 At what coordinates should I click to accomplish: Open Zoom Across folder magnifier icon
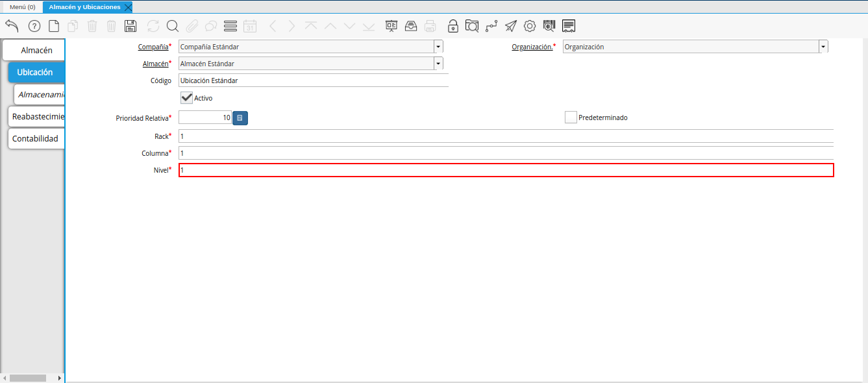(472, 26)
